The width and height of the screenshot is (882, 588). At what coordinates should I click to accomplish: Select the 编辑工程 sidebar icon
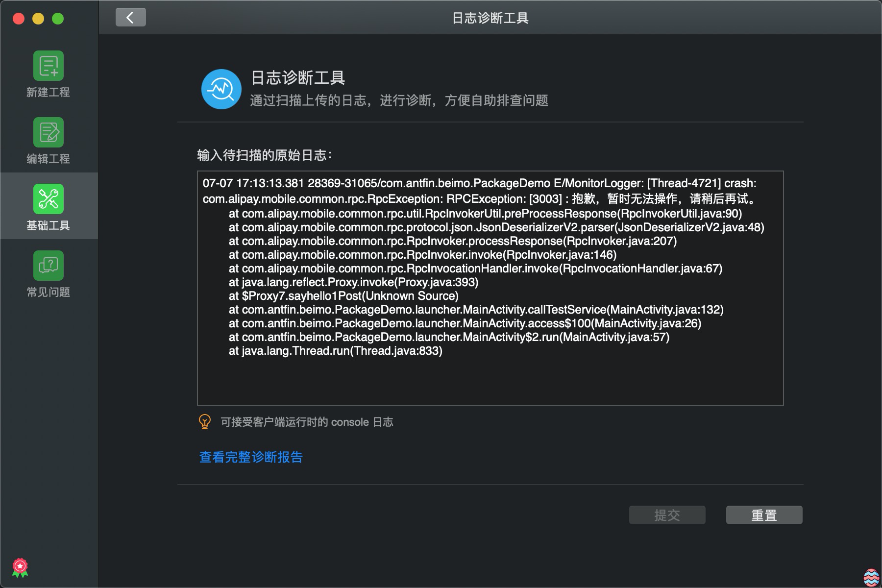point(48,133)
